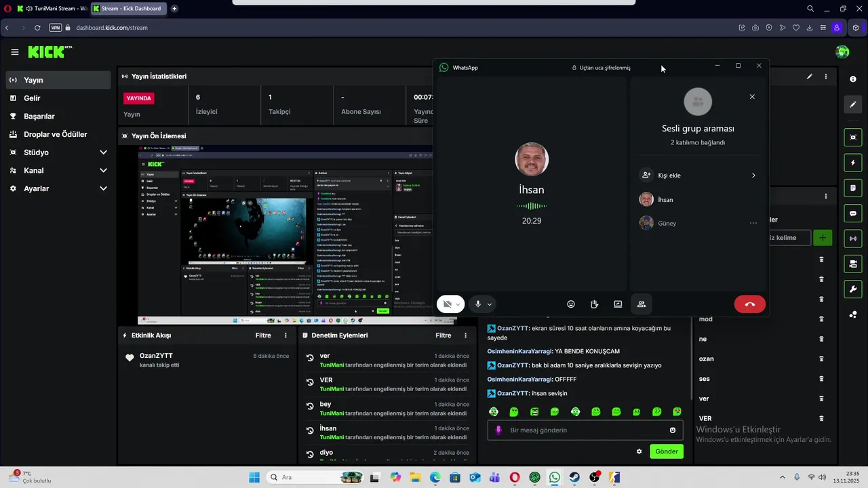
Task: Open camera options arrow in WhatsApp call
Action: (458, 304)
